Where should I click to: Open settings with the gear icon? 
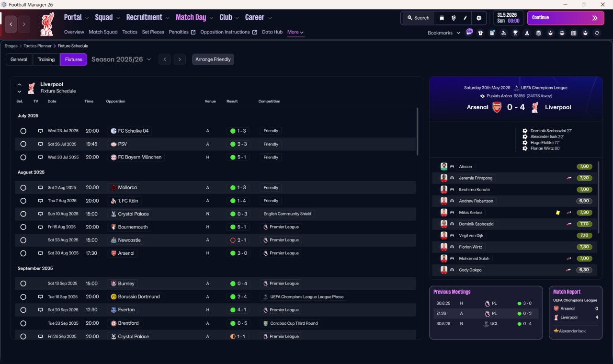[479, 18]
